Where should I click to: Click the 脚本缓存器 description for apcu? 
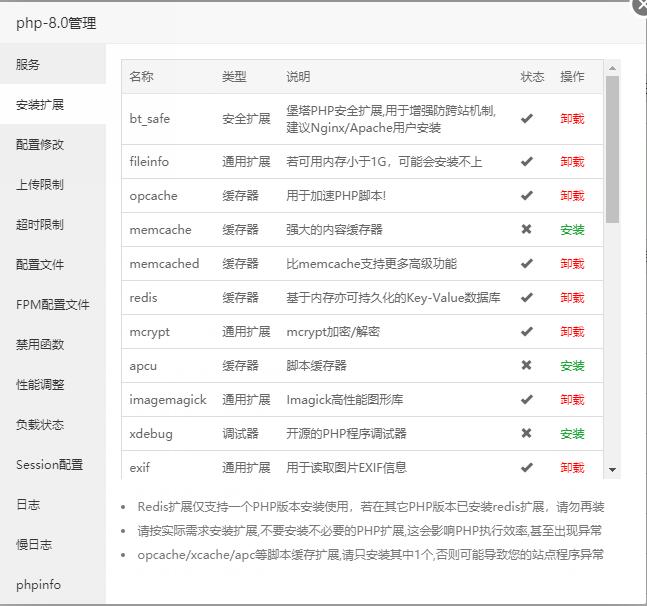pos(316,365)
